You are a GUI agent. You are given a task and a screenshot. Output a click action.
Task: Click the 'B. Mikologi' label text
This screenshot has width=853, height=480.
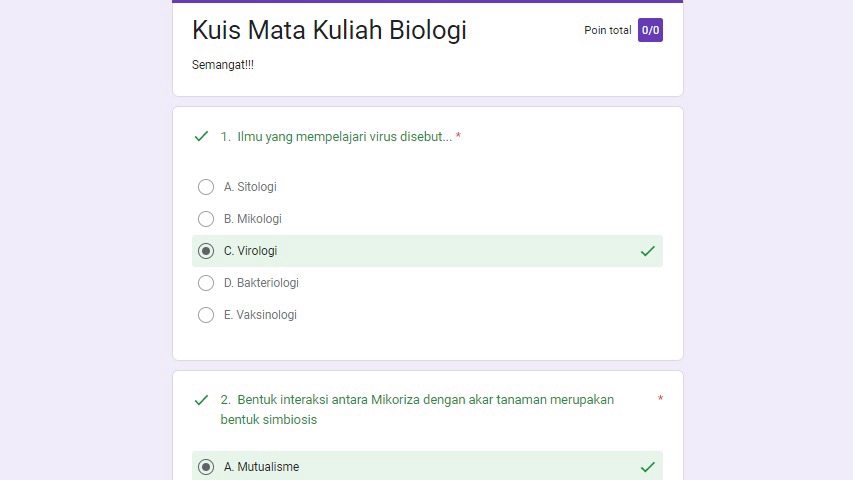click(x=253, y=219)
